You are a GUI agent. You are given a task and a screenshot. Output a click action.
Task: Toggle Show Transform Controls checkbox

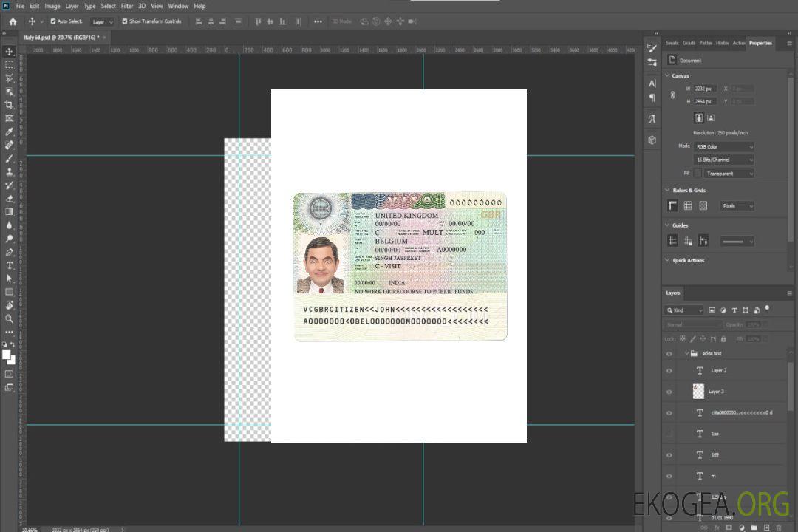[125, 21]
